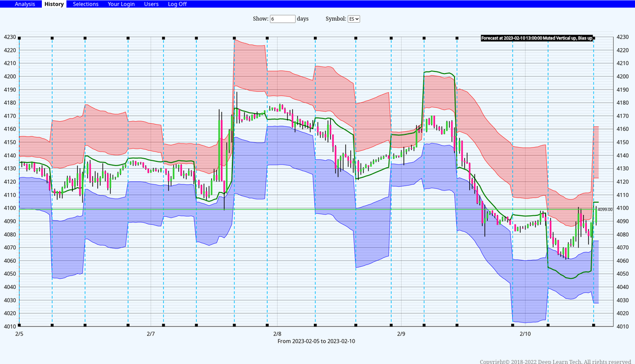Open the Users menu item
Viewport: 635px width, 364px height.
[x=151, y=4]
